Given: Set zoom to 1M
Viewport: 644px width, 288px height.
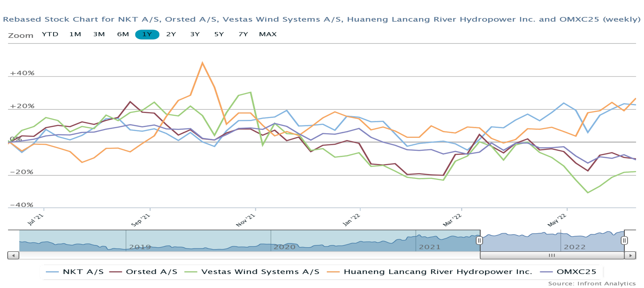Looking at the screenshot, I should (75, 34).
